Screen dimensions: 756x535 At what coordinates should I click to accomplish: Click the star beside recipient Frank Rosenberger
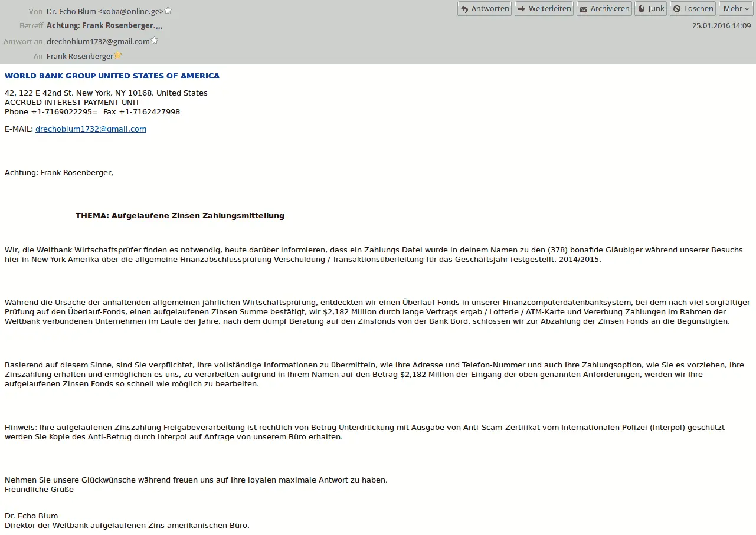coord(118,56)
